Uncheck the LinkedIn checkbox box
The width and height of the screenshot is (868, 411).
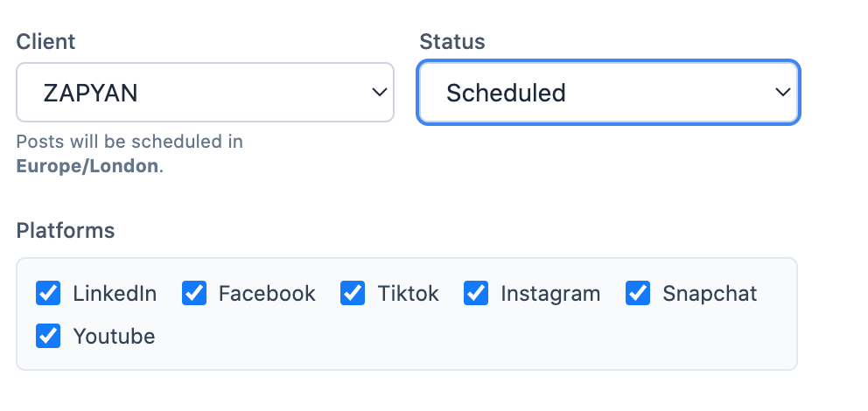(x=48, y=293)
